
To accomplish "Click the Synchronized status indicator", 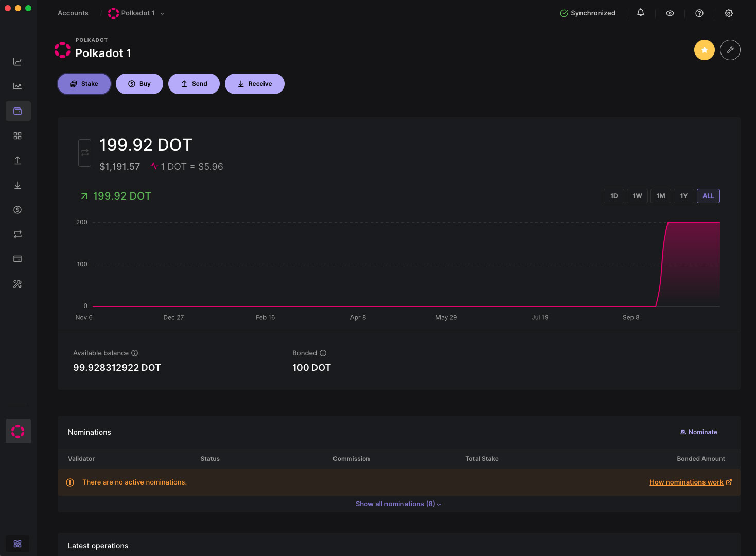I will [588, 13].
